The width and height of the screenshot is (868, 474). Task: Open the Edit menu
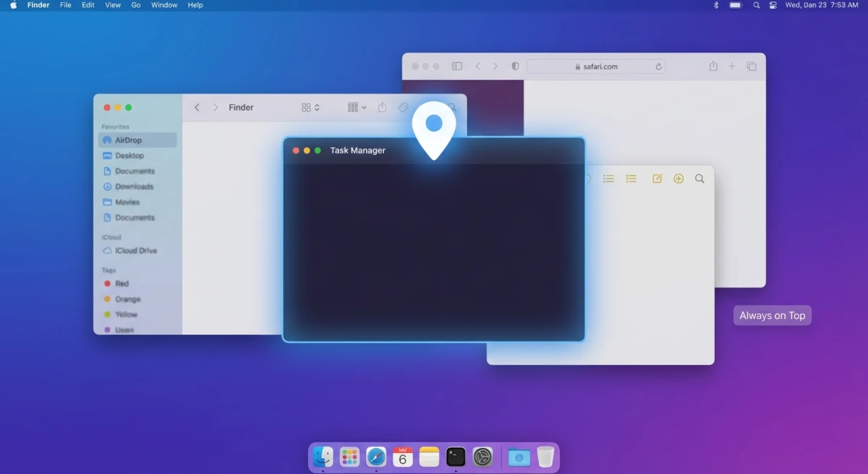pyautogui.click(x=88, y=5)
